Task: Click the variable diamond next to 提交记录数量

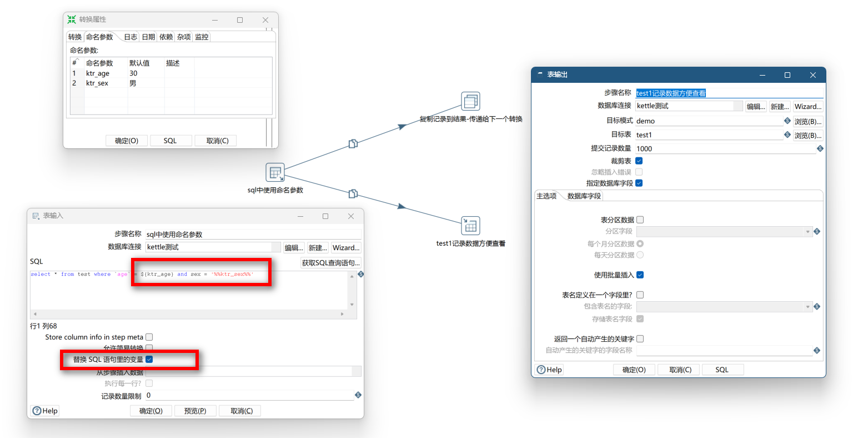Action: [x=820, y=148]
